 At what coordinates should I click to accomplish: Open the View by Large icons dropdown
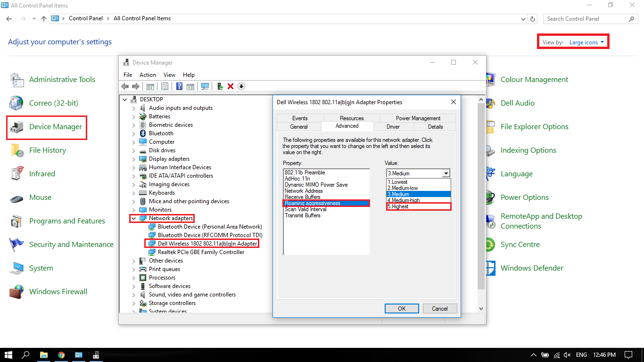click(586, 42)
